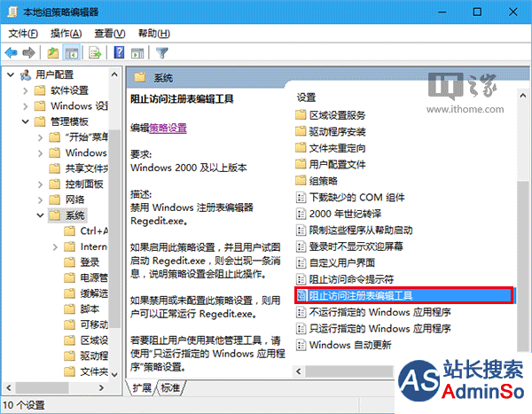Expand the Internet subfolder under 系统

[55, 246]
